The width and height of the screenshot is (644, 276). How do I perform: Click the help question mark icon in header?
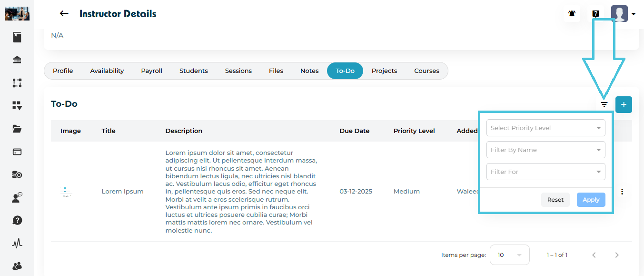(x=595, y=14)
